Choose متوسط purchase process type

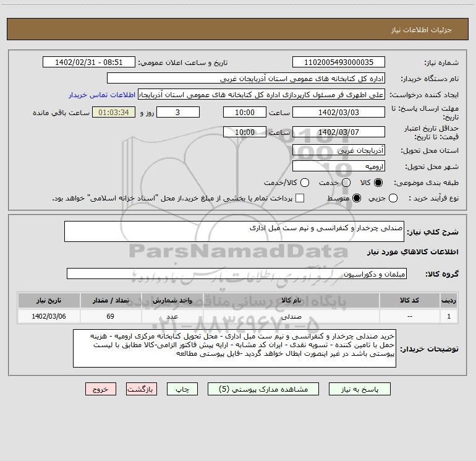[357, 198]
